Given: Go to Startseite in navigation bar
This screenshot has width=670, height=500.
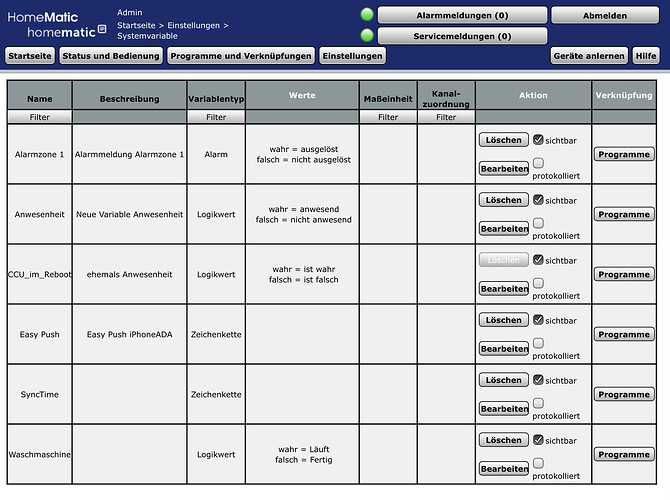Looking at the screenshot, I should click(x=29, y=56).
